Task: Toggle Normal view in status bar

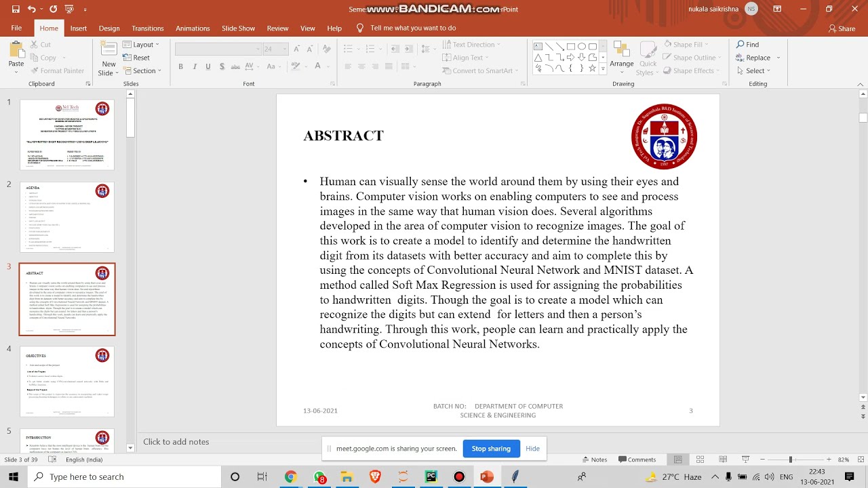Action: pyautogui.click(x=678, y=460)
